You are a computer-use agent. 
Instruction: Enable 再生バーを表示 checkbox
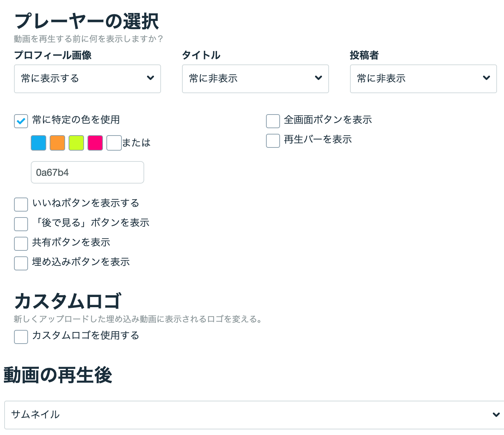pos(273,141)
